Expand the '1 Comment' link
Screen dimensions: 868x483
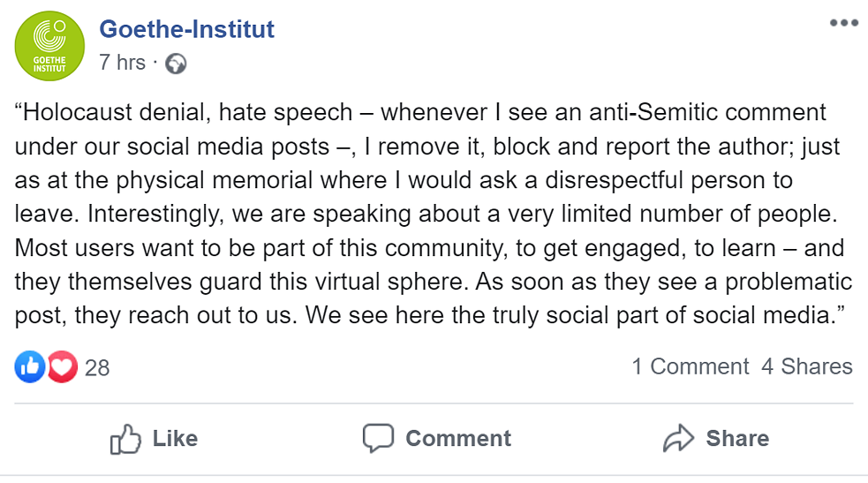click(x=690, y=366)
